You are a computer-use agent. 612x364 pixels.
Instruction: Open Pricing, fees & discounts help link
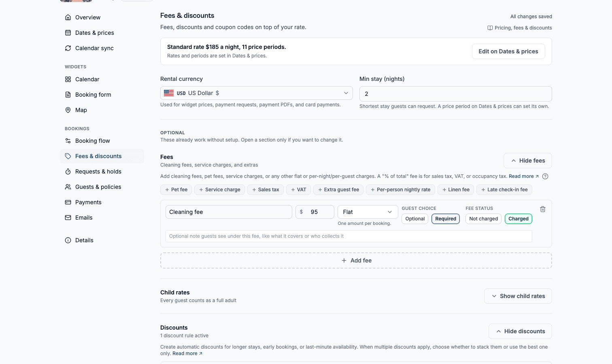point(520,28)
